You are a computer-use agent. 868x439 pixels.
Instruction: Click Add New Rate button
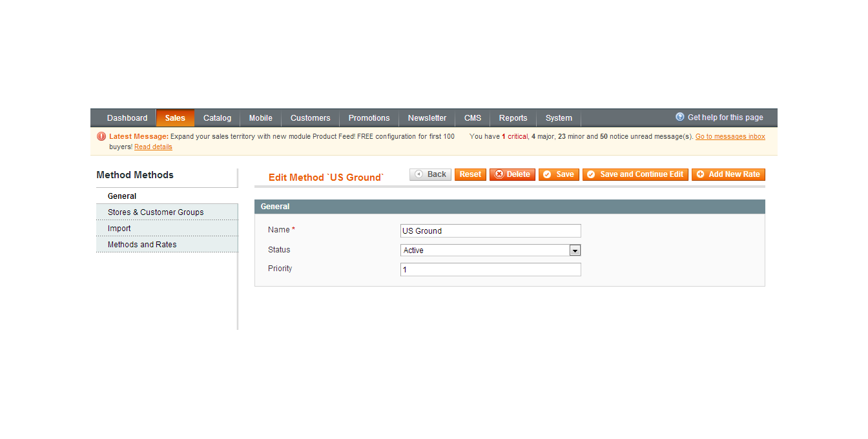pyautogui.click(x=728, y=174)
